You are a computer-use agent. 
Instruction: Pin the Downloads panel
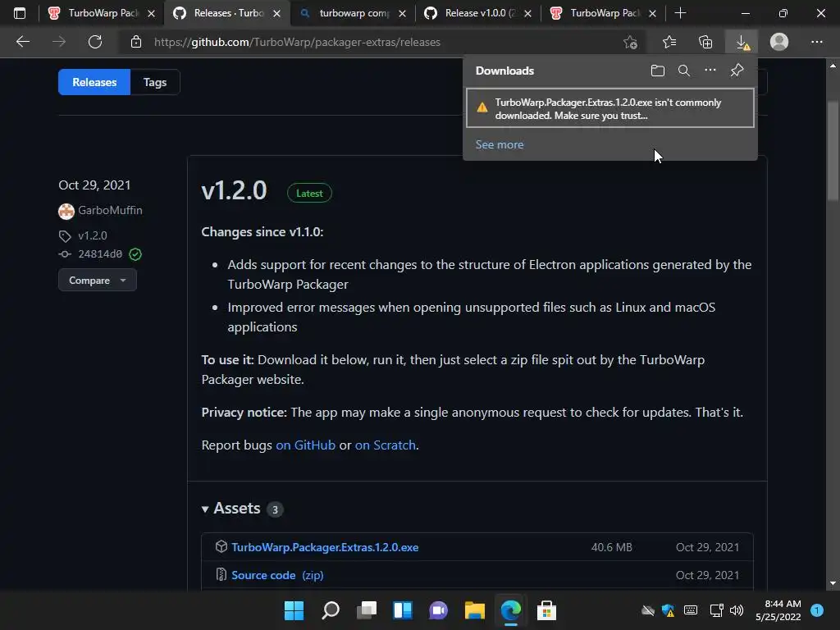click(737, 71)
